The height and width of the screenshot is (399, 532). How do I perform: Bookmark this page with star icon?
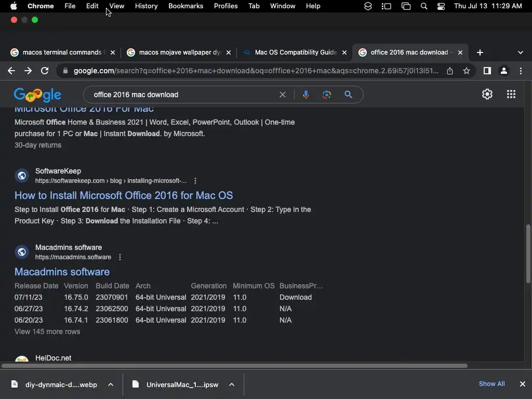pos(467,71)
